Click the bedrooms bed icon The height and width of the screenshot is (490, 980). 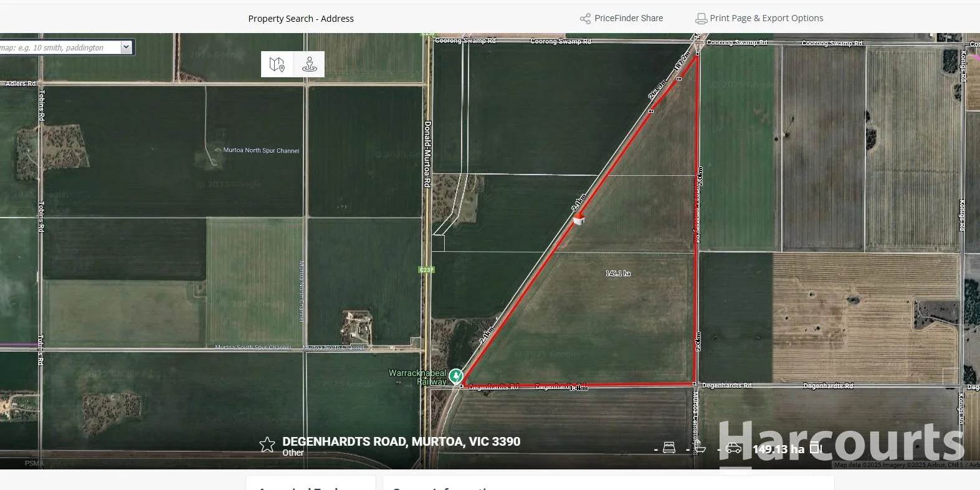pyautogui.click(x=669, y=448)
